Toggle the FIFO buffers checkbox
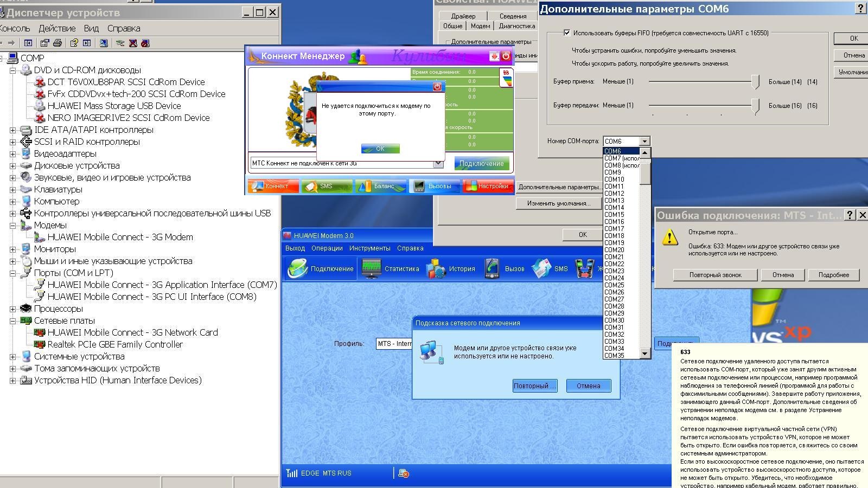The height and width of the screenshot is (488, 868). coord(567,33)
